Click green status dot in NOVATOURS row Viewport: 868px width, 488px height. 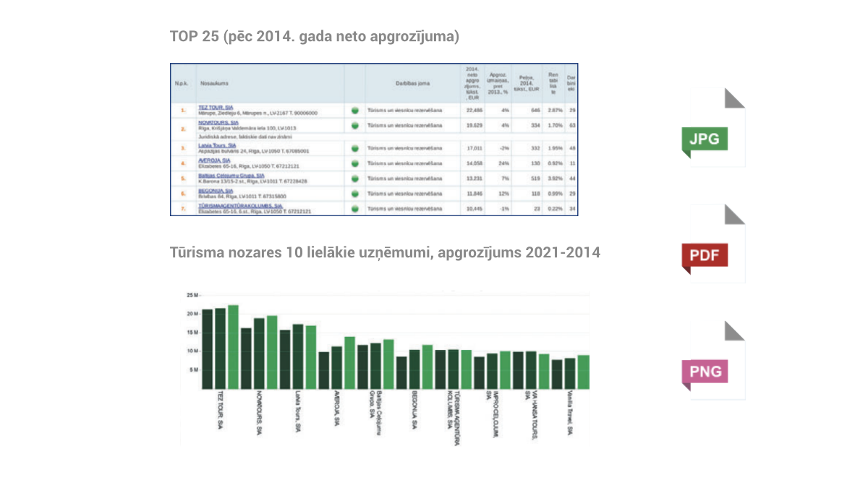354,126
